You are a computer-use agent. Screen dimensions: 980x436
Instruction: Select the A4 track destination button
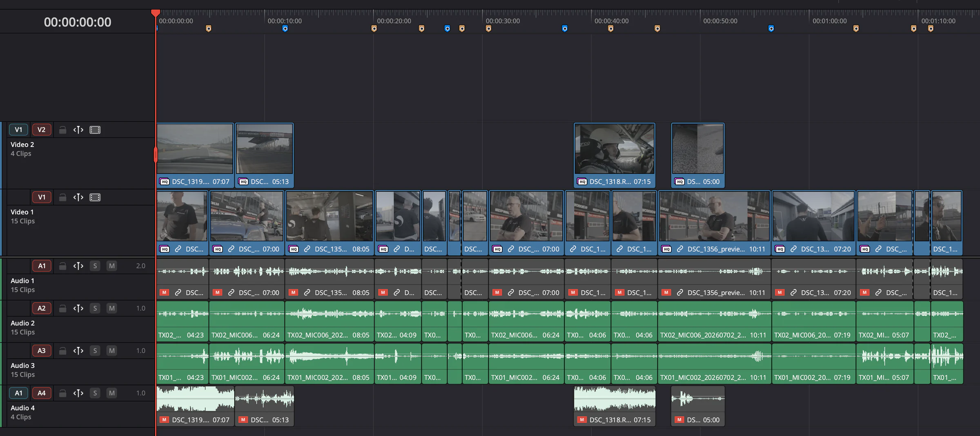pyautogui.click(x=42, y=394)
